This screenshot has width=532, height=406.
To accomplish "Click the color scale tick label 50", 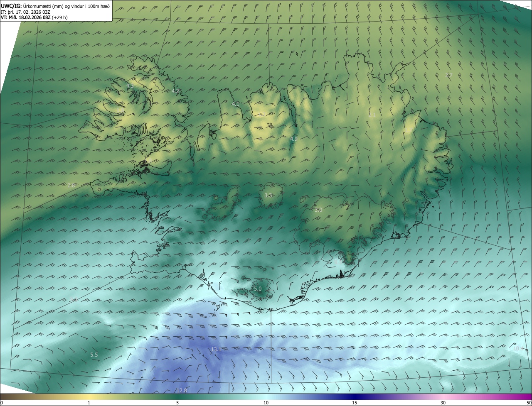I will pos(529,403).
